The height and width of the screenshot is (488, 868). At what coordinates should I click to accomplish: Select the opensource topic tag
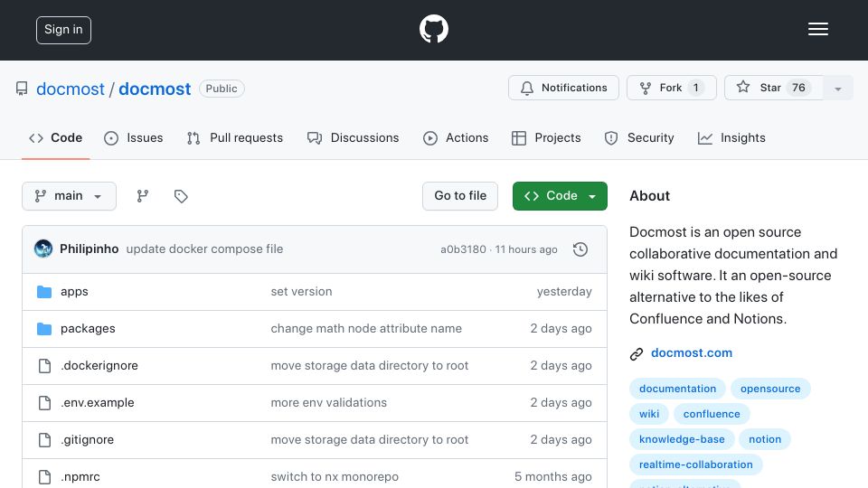click(x=770, y=389)
